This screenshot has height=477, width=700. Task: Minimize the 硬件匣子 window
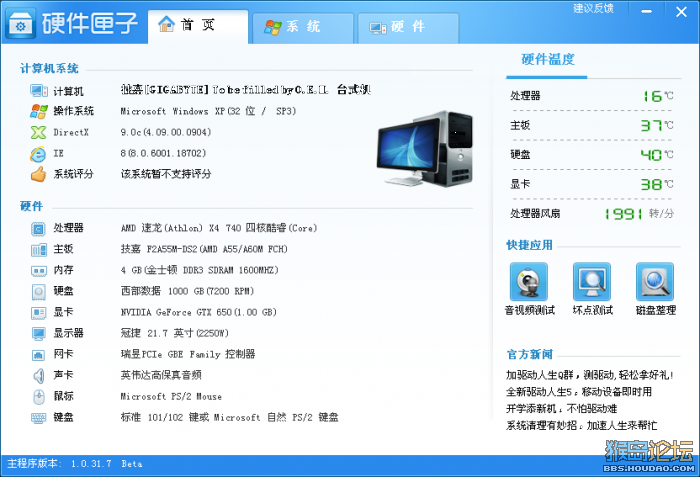pos(646,11)
